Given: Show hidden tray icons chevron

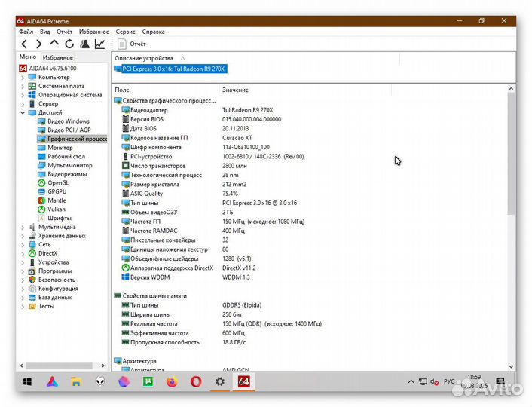Looking at the screenshot, I should click(x=411, y=381).
